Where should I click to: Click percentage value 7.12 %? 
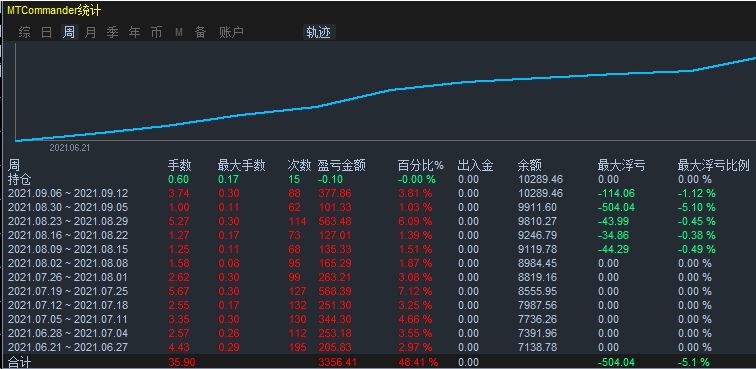click(x=415, y=291)
